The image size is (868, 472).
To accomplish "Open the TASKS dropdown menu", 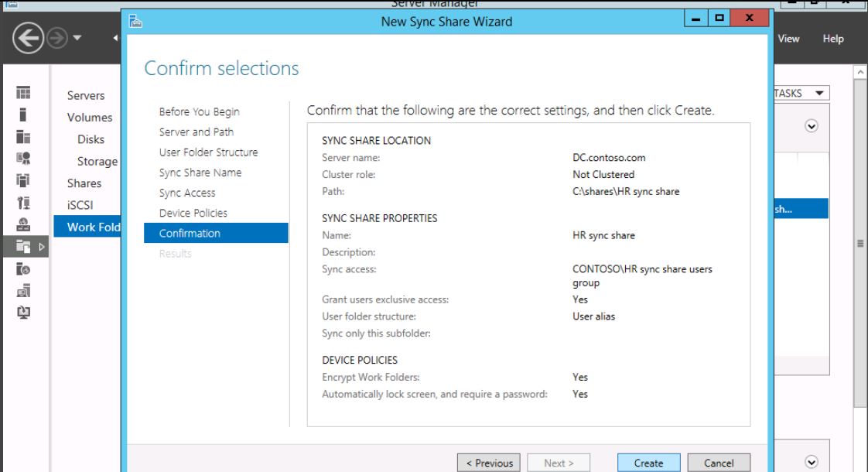I will 801,93.
